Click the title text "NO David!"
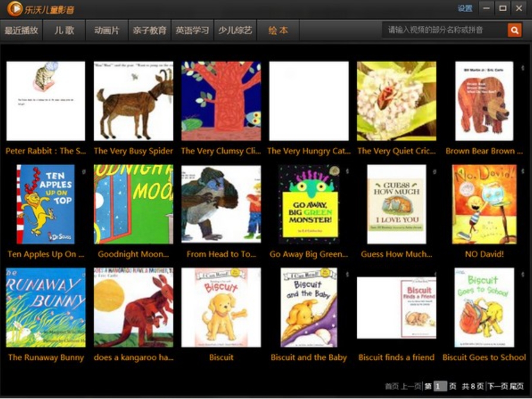 point(484,254)
